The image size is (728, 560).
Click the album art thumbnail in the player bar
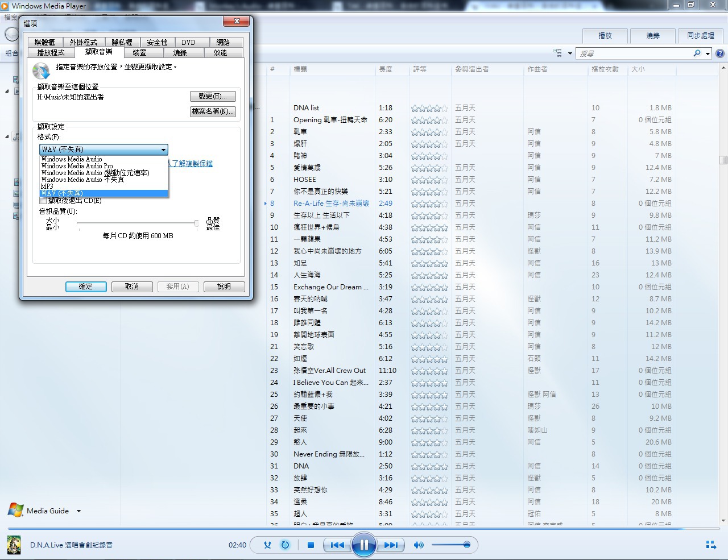(14, 545)
